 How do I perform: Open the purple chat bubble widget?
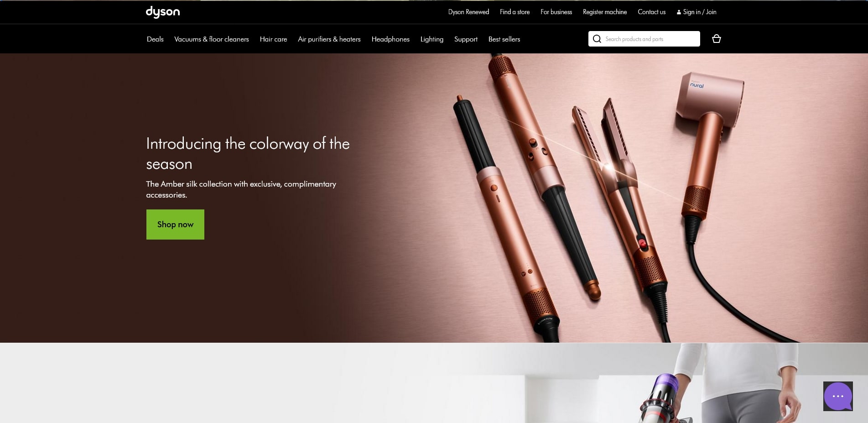tap(838, 396)
